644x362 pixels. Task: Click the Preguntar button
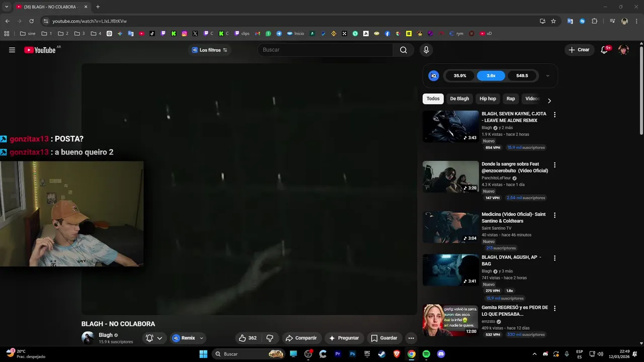pos(344,338)
